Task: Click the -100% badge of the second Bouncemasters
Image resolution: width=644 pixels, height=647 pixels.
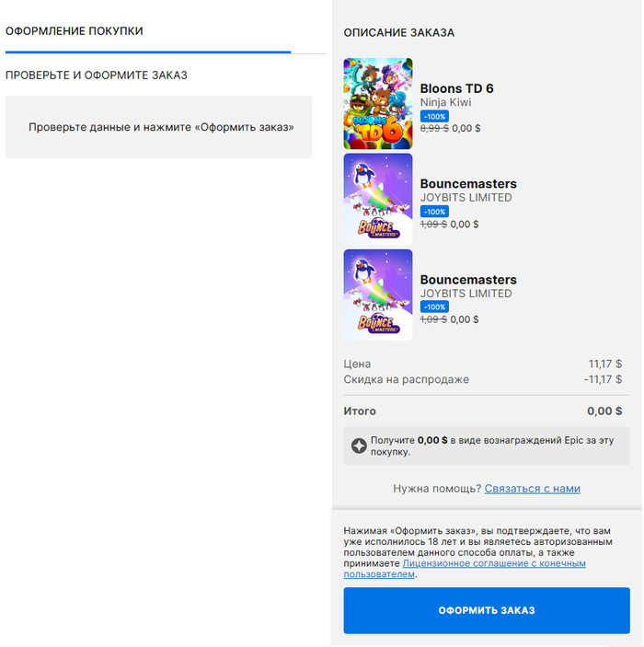Action: [434, 306]
